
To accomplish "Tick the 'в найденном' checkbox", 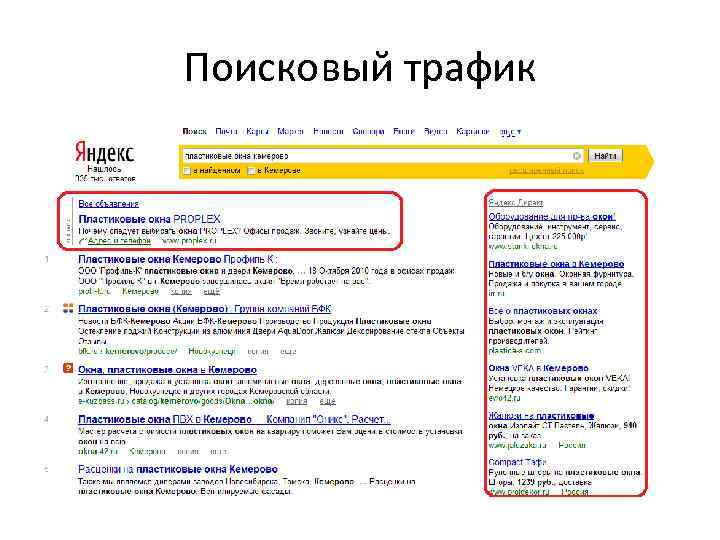I will tap(187, 171).
